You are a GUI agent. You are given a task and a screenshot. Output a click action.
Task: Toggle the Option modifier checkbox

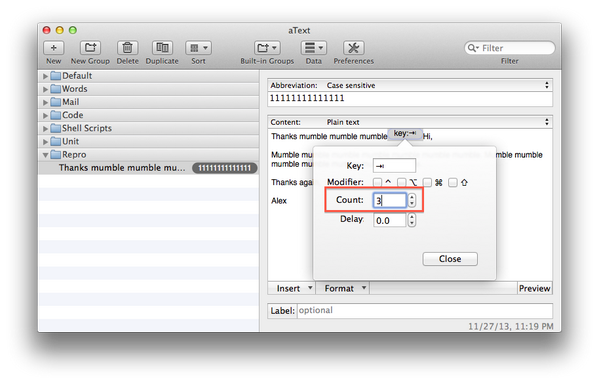point(401,182)
